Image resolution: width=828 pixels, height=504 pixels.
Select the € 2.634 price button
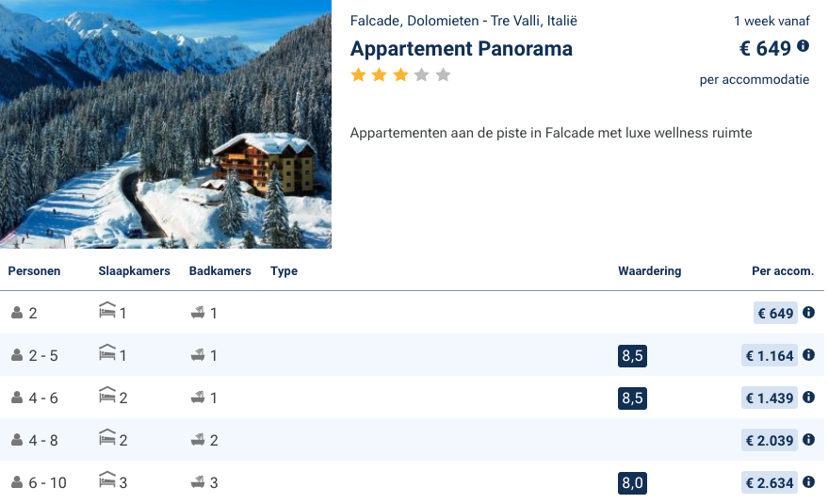coord(770,482)
